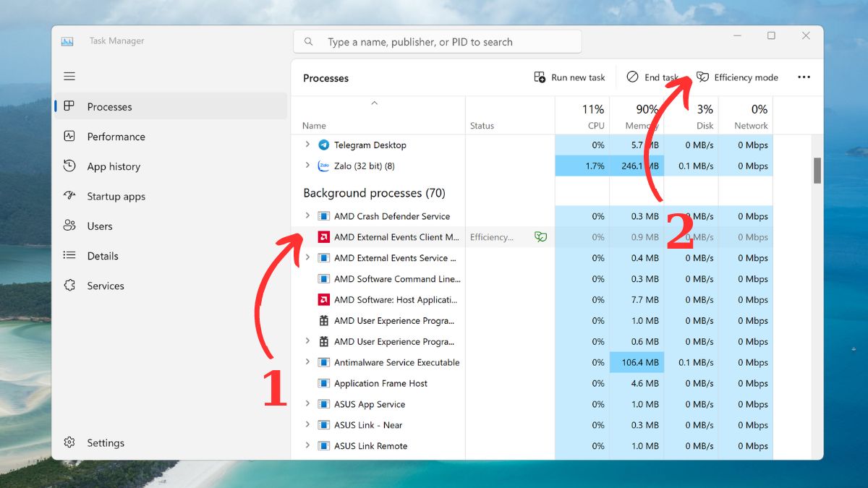
Task: Click the Run new task icon
Action: pyautogui.click(x=540, y=77)
